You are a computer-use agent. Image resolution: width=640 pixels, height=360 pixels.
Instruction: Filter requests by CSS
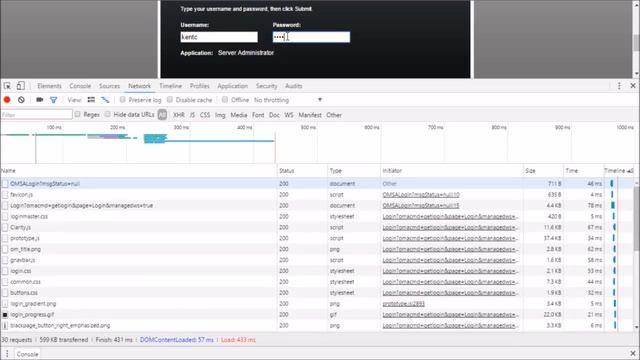[x=205, y=115]
